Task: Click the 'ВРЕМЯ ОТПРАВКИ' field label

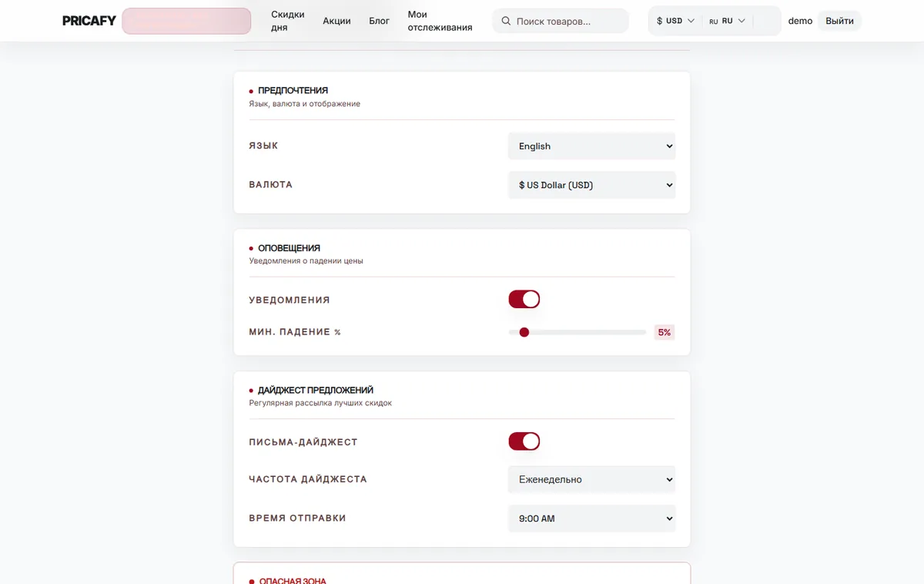Action: click(x=297, y=519)
